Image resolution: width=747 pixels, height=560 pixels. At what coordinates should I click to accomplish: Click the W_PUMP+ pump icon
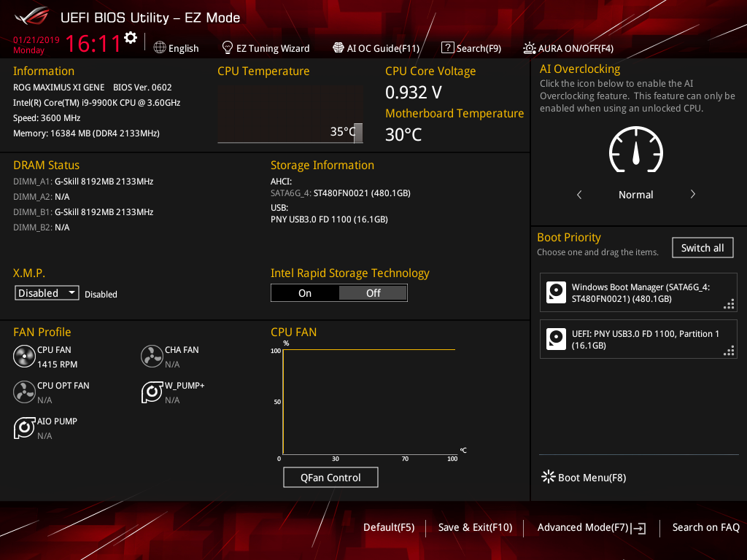(152, 392)
